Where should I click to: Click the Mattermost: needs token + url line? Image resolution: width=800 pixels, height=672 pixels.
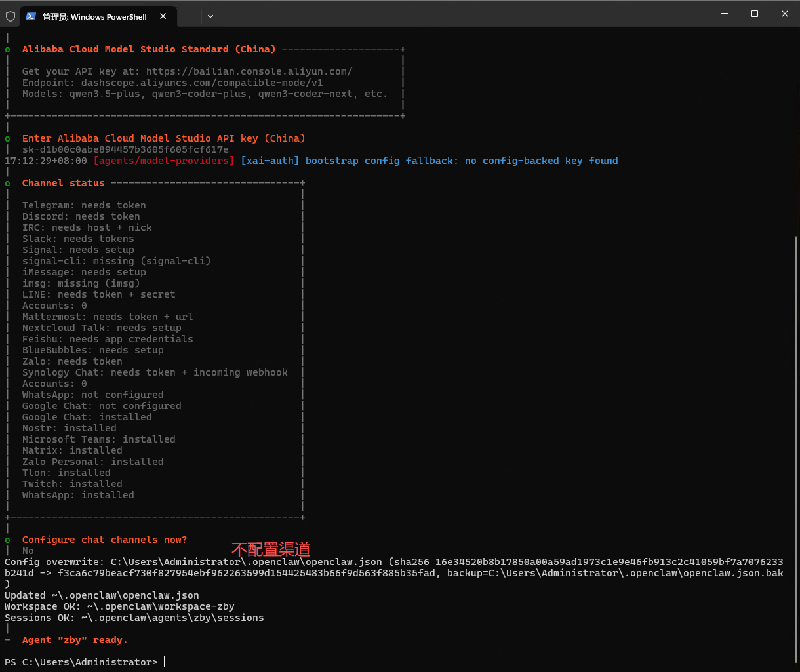click(108, 317)
